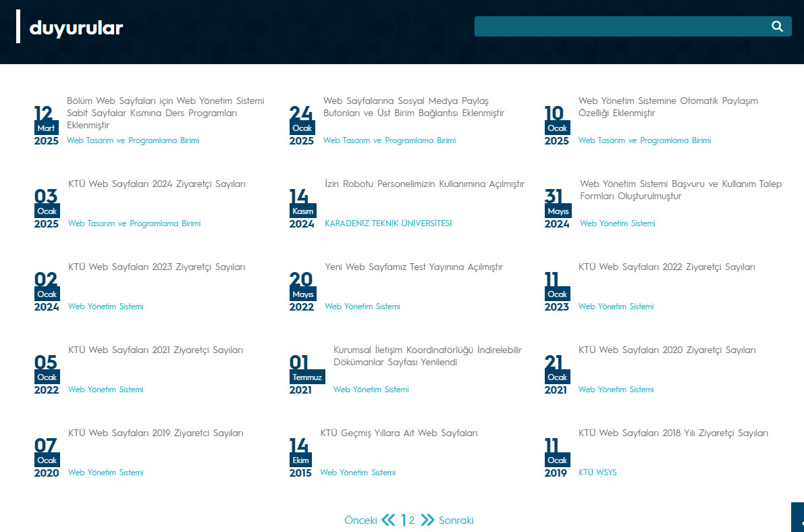This screenshot has width=804, height=532.
Task: Click the Önceki previous link
Action: (x=360, y=521)
